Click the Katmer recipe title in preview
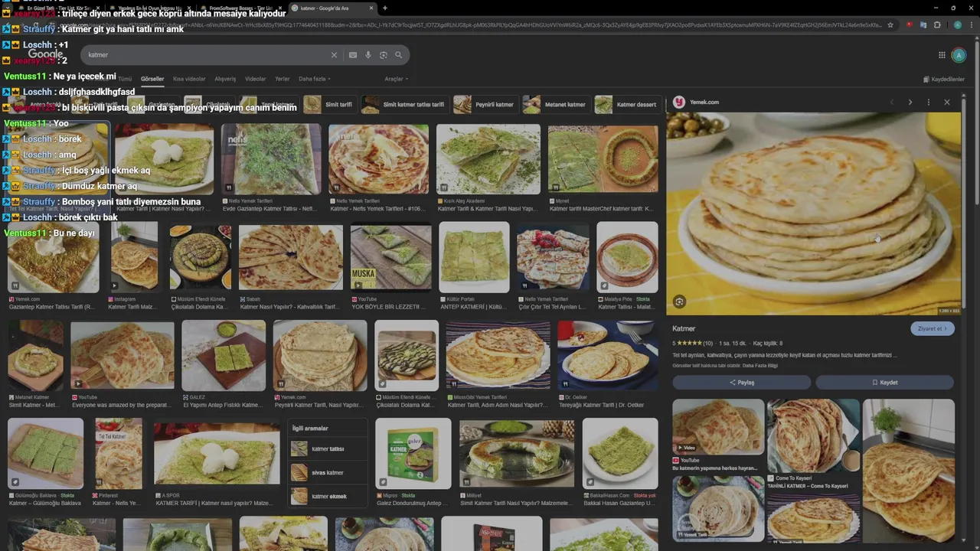The width and height of the screenshot is (980, 551). pyautogui.click(x=684, y=328)
